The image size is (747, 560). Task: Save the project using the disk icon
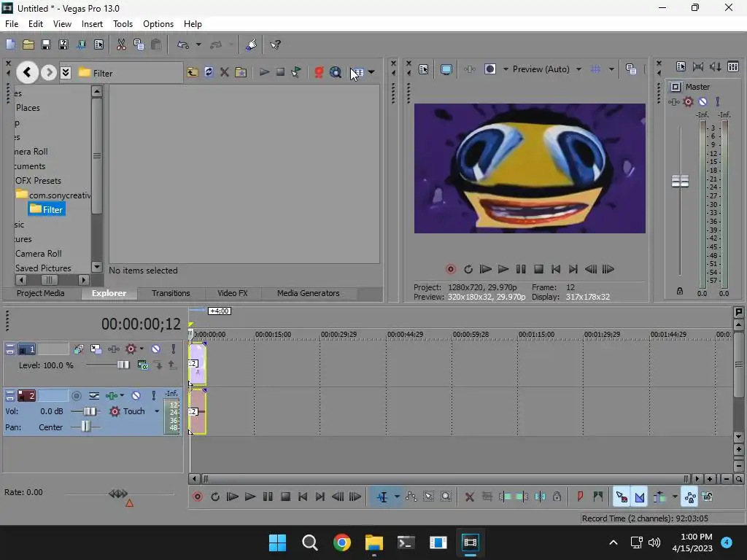click(x=46, y=44)
